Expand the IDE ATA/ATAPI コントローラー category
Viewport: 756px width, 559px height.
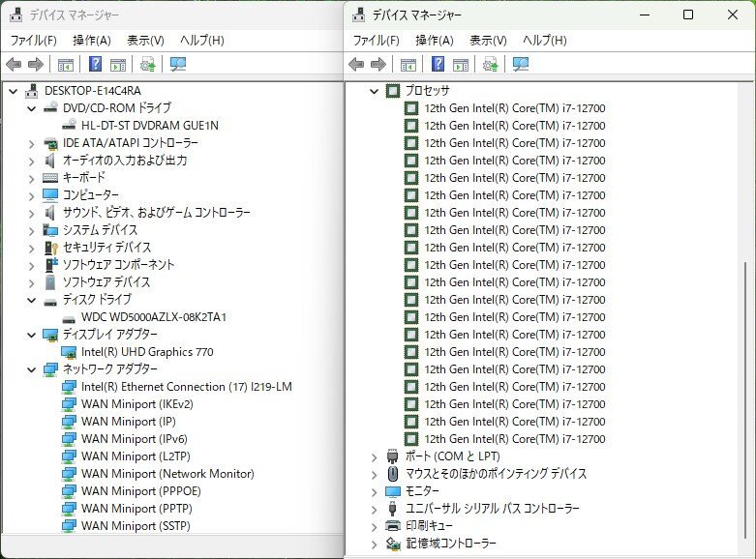coord(32,143)
